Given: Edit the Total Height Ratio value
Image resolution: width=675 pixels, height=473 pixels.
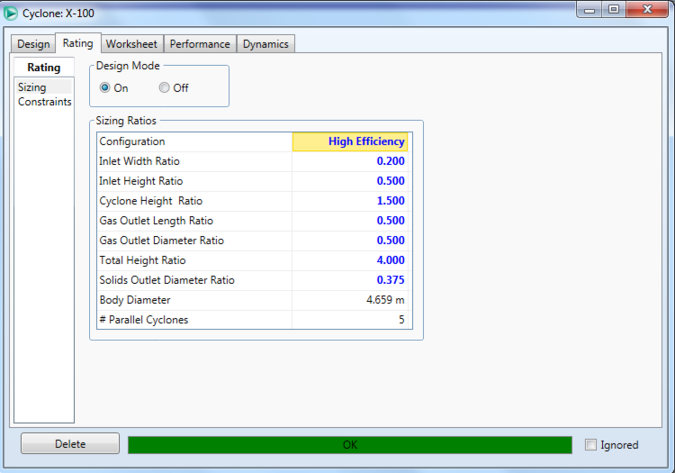Looking at the screenshot, I should pyautogui.click(x=350, y=260).
